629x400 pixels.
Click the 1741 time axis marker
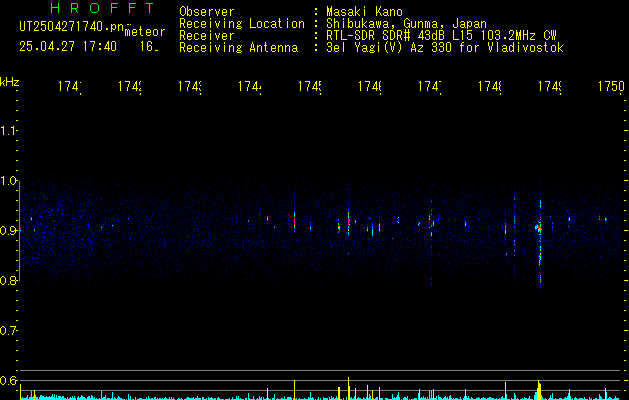click(x=70, y=86)
